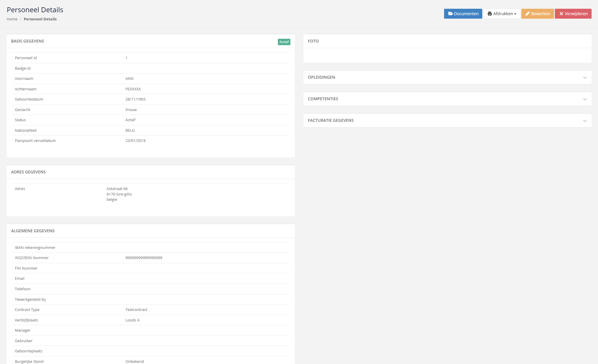Click the Badge-Id label
Screen dimensions: 598x364
pyautogui.click(x=22, y=68)
